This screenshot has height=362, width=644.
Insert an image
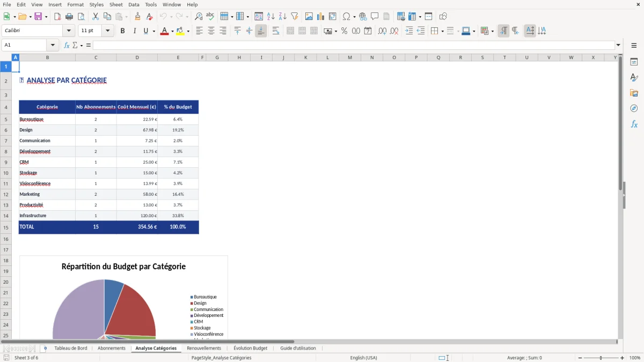pyautogui.click(x=309, y=16)
